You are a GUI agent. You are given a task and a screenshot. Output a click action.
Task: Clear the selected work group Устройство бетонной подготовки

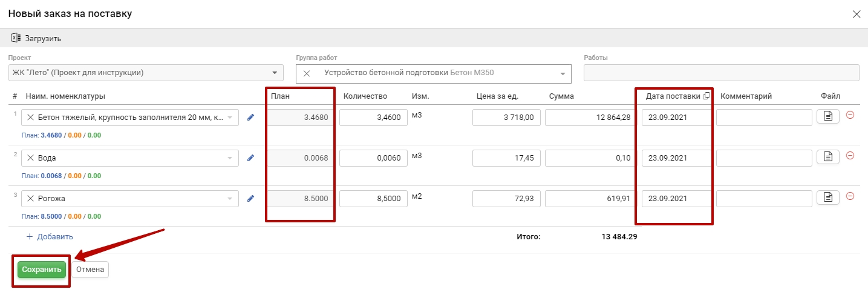coord(307,73)
